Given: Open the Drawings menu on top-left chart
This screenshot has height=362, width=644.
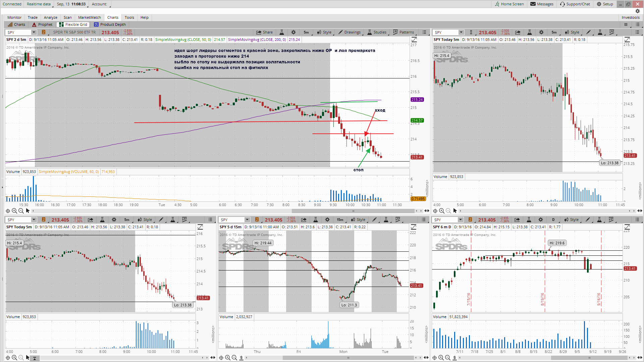Looking at the screenshot, I should coord(350,32).
